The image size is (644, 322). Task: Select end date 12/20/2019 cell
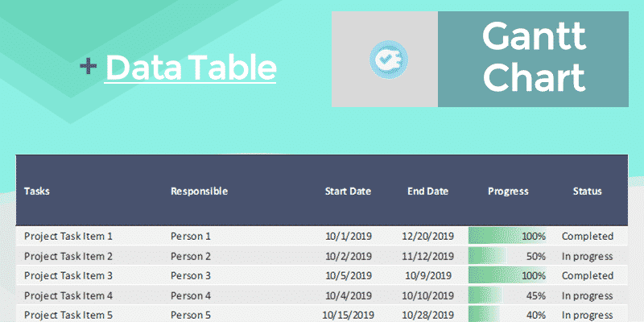[427, 237]
